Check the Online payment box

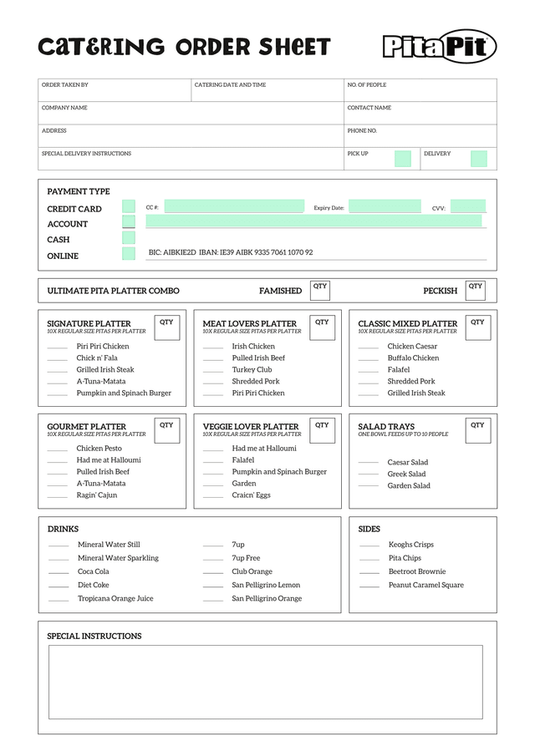click(129, 254)
